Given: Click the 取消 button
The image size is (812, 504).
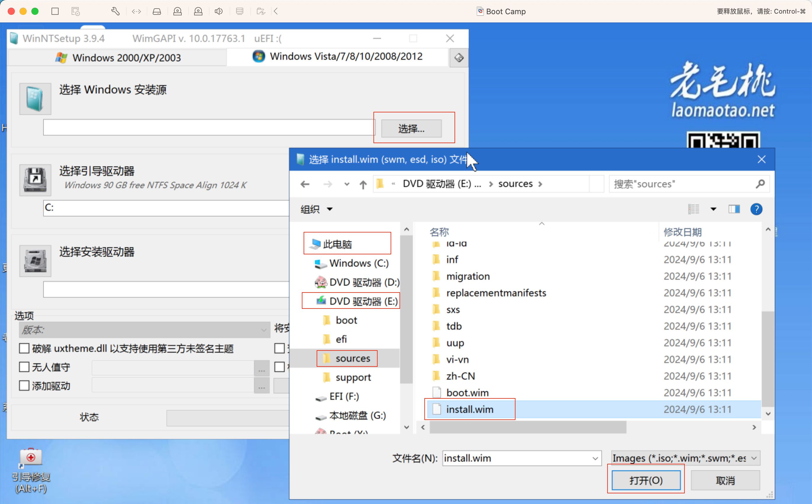Looking at the screenshot, I should pos(725,480).
